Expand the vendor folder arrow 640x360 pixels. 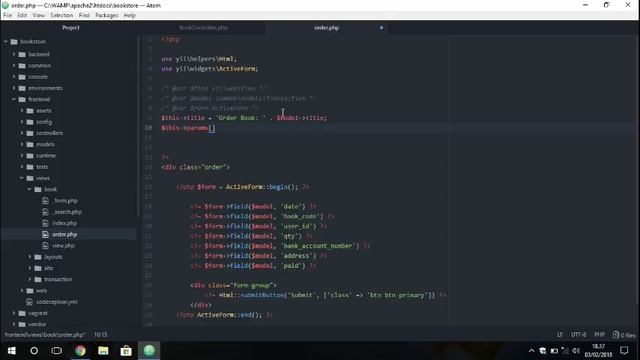(14, 324)
